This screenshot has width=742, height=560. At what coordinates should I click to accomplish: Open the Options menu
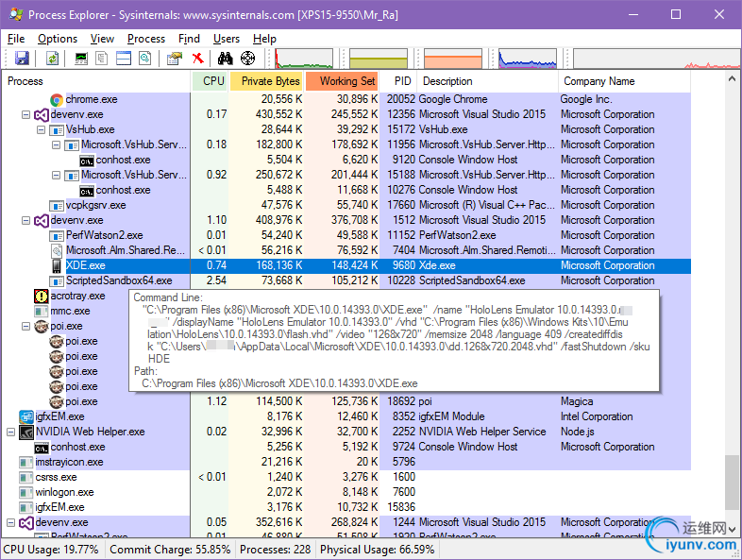coord(58,39)
